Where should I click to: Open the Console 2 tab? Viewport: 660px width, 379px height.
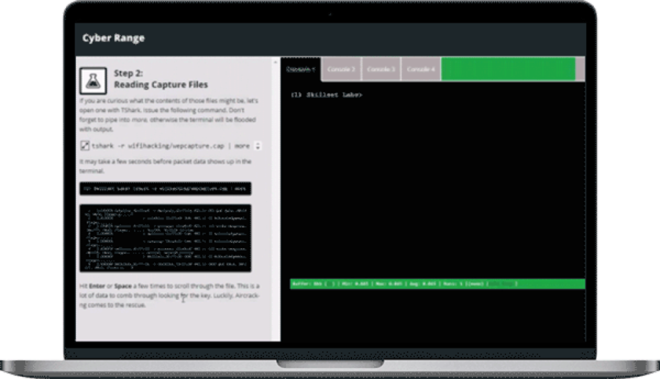(x=341, y=69)
